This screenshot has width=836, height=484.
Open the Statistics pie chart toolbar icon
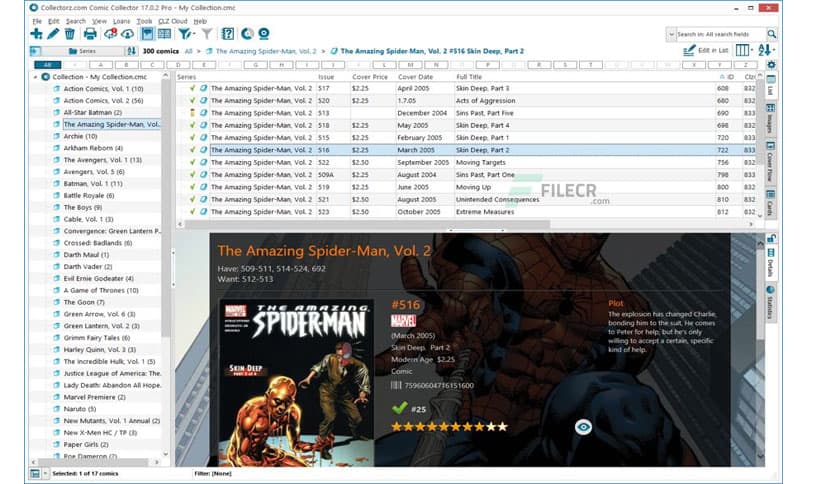click(247, 34)
